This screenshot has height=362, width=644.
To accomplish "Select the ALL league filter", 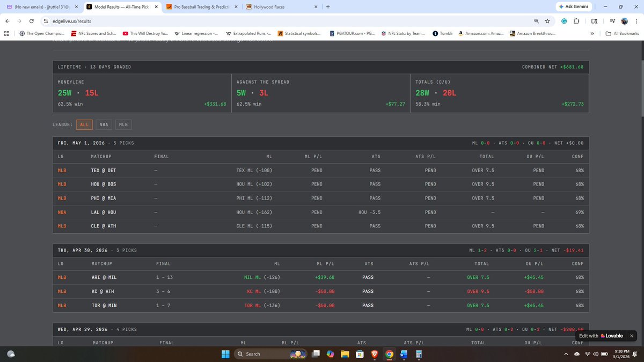I will coord(84,124).
